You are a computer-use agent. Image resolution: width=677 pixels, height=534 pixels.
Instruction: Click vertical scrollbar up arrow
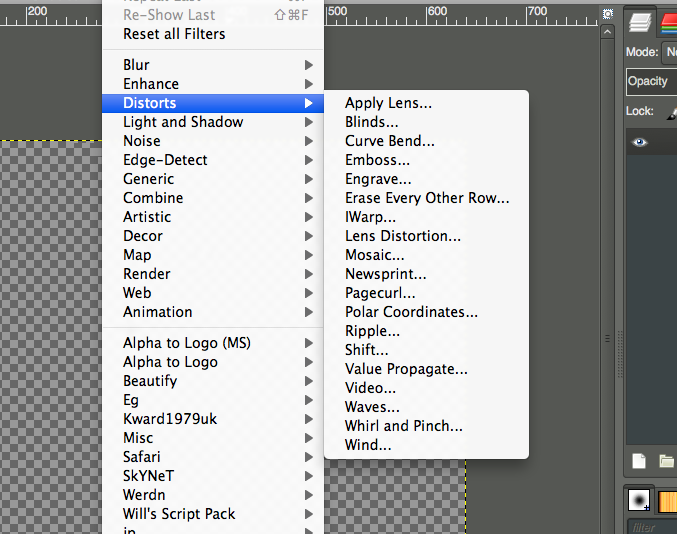607,32
